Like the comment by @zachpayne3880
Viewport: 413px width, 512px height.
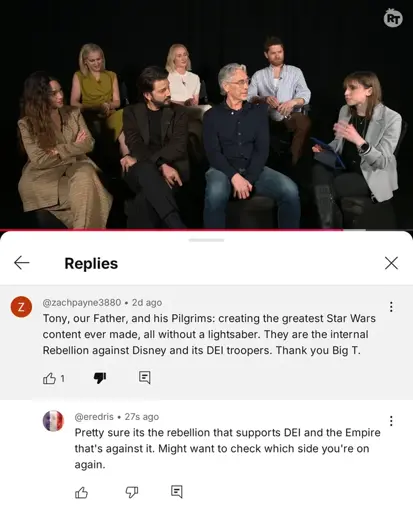tap(49, 378)
